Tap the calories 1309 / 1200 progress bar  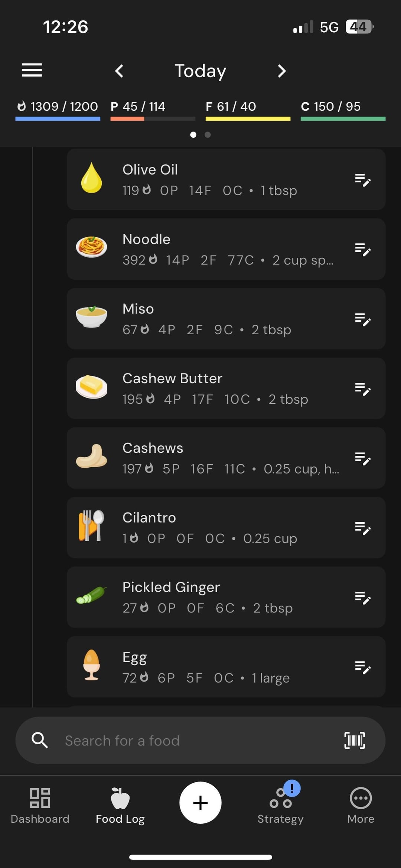(58, 118)
